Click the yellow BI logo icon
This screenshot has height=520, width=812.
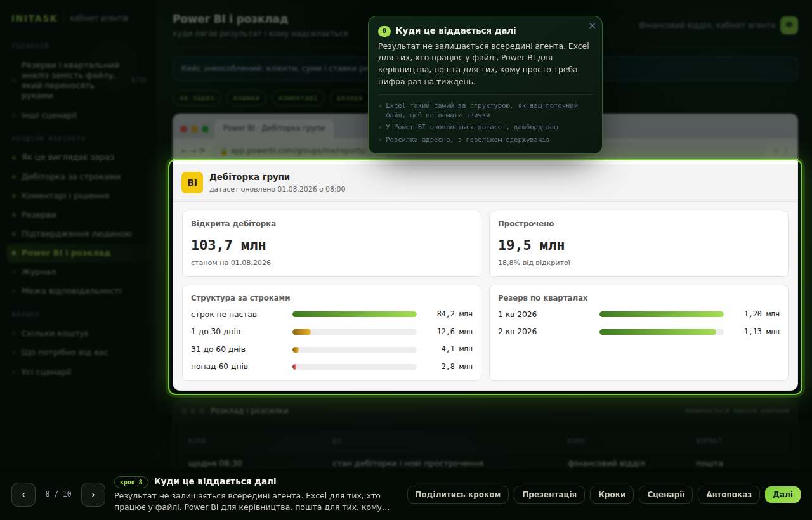point(192,183)
